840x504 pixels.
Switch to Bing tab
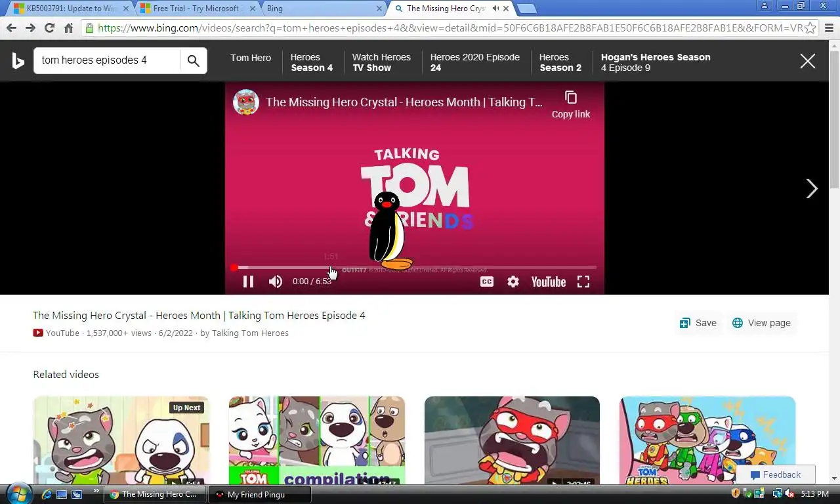tap(323, 9)
